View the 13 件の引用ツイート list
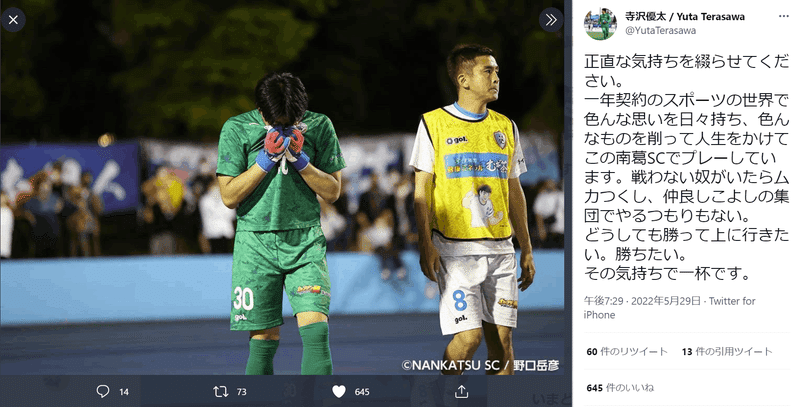Viewport: 800px width, 407px height. tap(727, 351)
